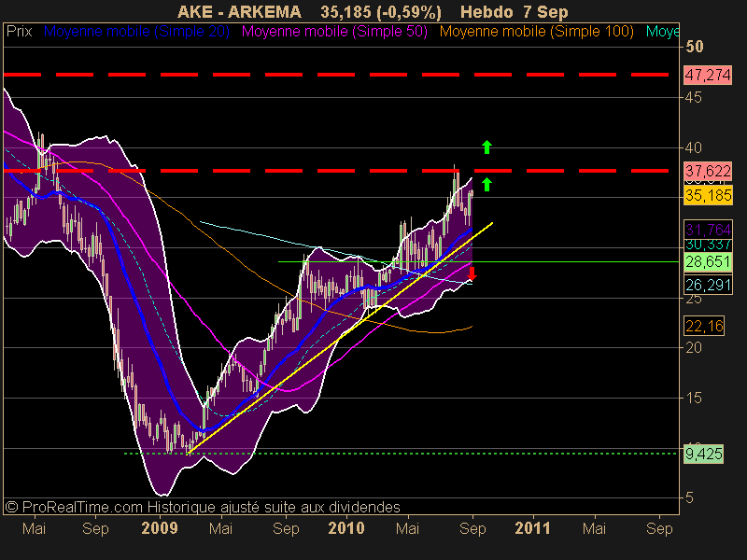This screenshot has width=747, height=560.
Task: Click the '2009' time axis label
Action: pyautogui.click(x=160, y=528)
